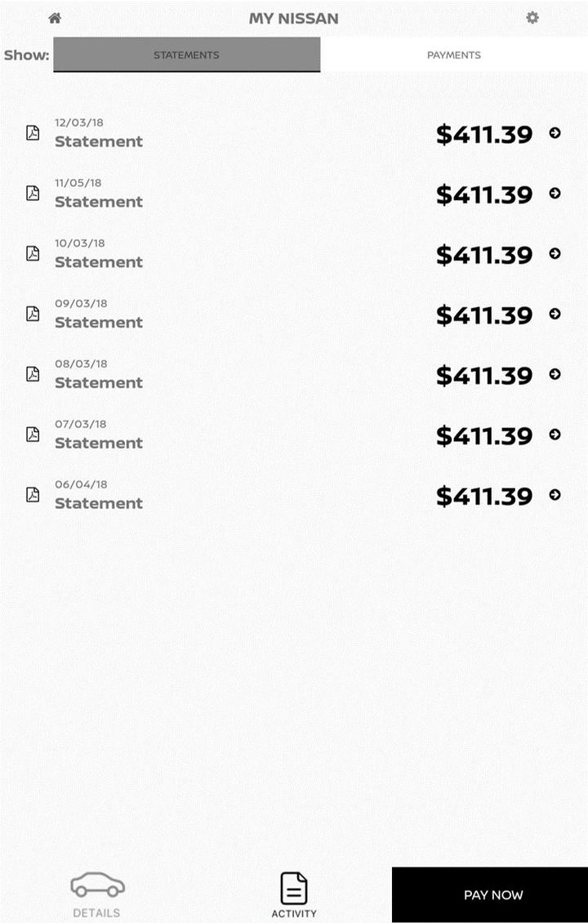Open PDF icon for 11/05/18 statement
588x923 pixels.
pos(33,194)
